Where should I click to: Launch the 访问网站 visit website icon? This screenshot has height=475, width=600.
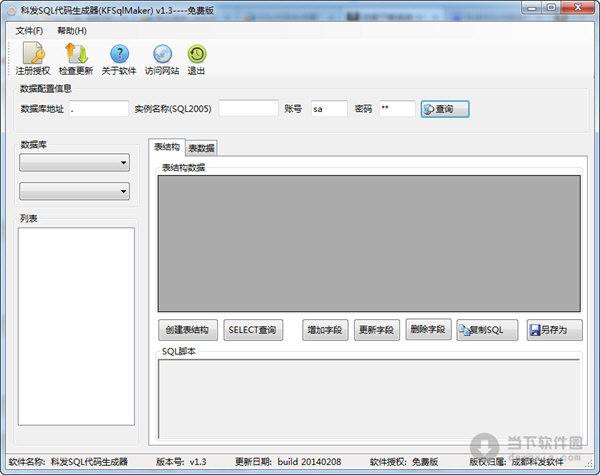coord(162,59)
